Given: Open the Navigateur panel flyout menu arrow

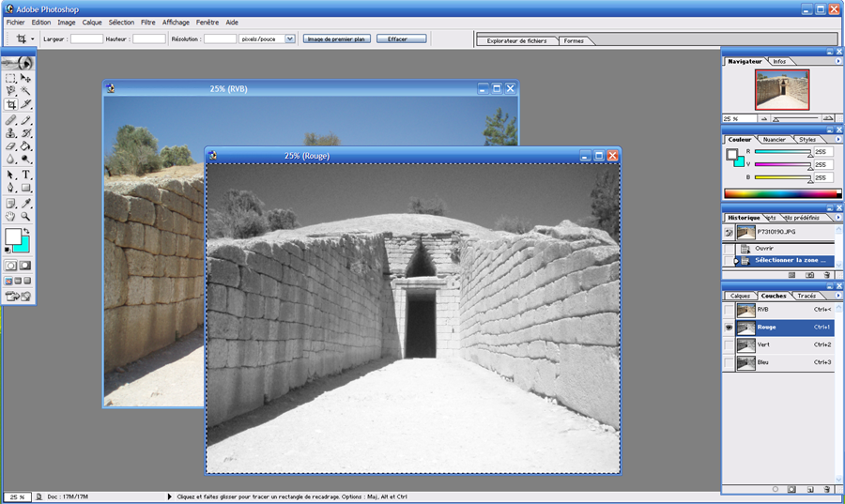Looking at the screenshot, I should point(837,61).
